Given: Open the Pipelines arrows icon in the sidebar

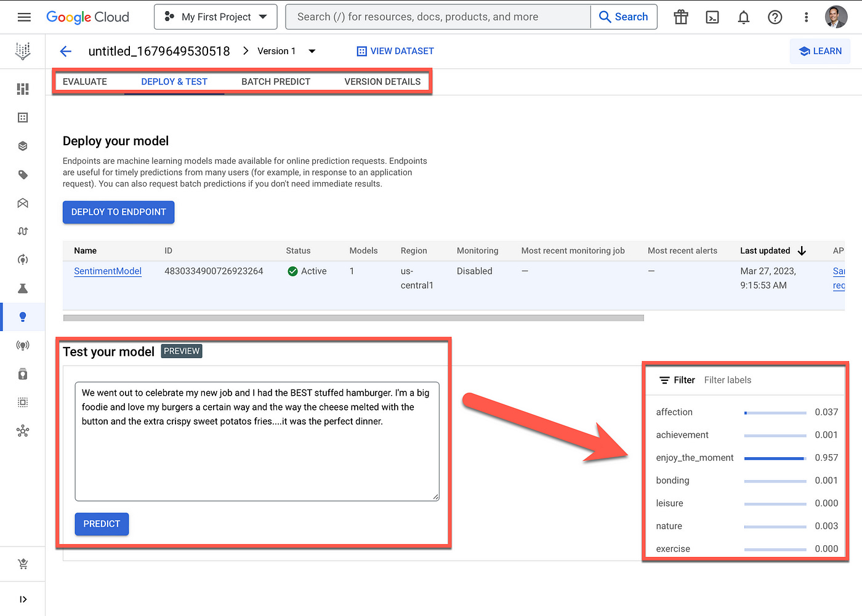Looking at the screenshot, I should (x=23, y=231).
